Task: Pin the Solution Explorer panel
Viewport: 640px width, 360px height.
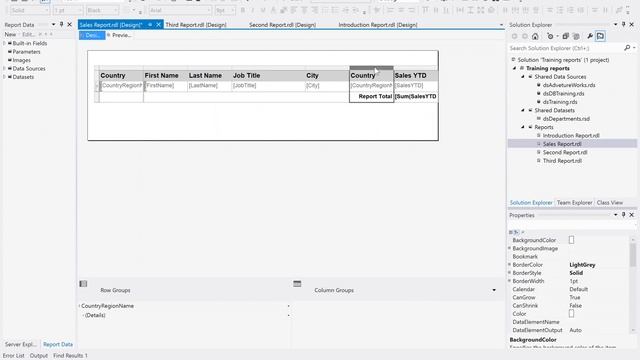Action: tap(624, 25)
